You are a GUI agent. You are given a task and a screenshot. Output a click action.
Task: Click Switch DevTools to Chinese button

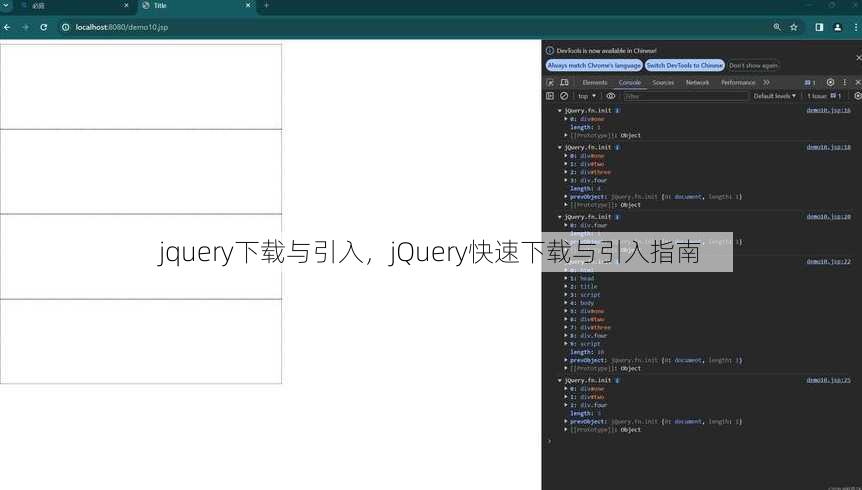pos(684,65)
